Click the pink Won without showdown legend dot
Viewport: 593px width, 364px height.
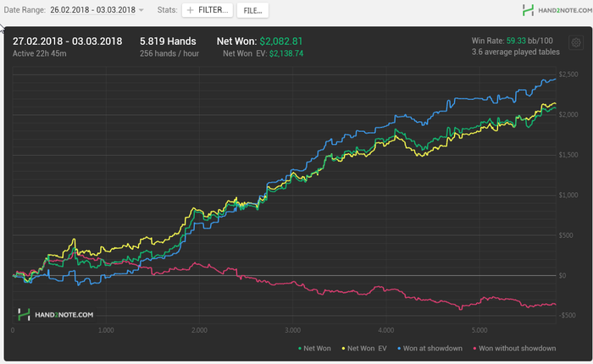(x=474, y=349)
